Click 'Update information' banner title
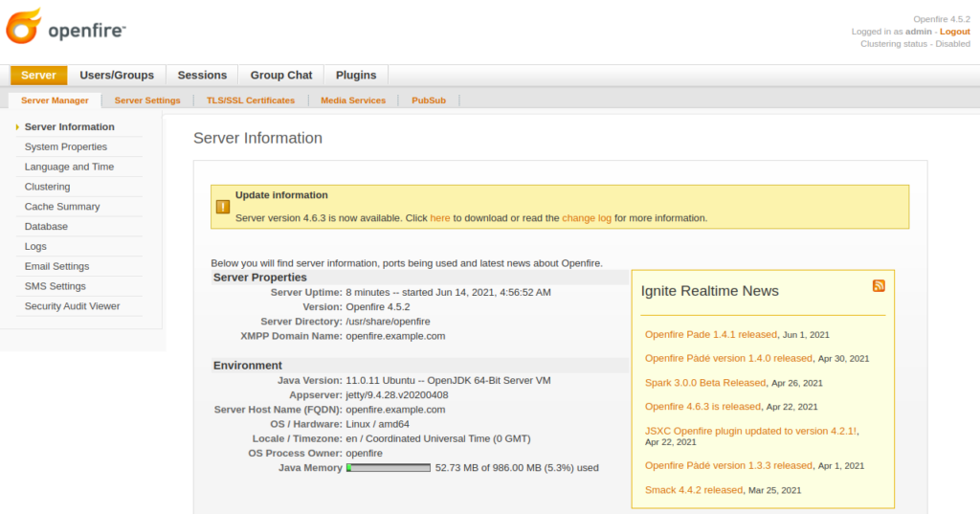The image size is (980, 514). pyautogui.click(x=281, y=195)
